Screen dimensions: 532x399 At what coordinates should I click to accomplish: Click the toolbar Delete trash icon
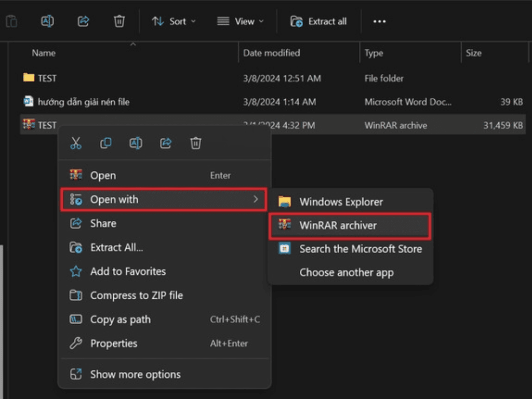click(x=119, y=21)
